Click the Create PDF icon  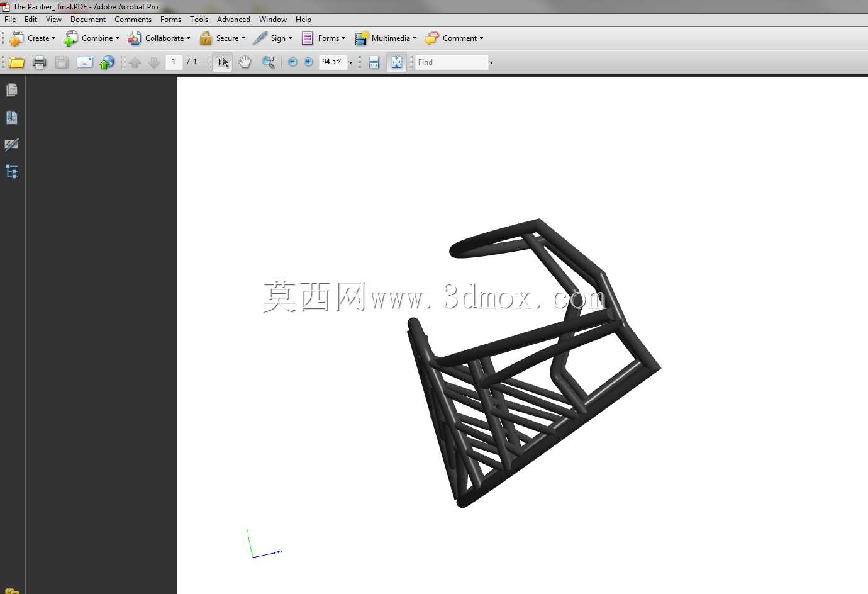(16, 38)
